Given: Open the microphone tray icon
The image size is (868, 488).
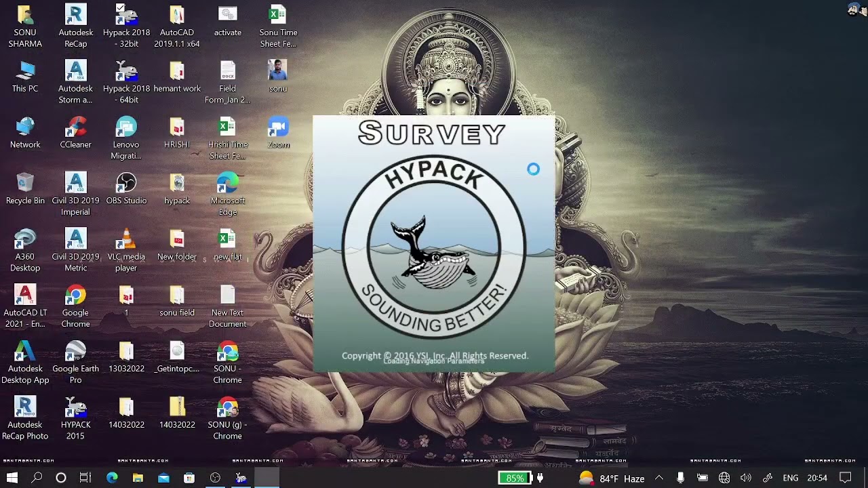Looking at the screenshot, I should [x=680, y=478].
